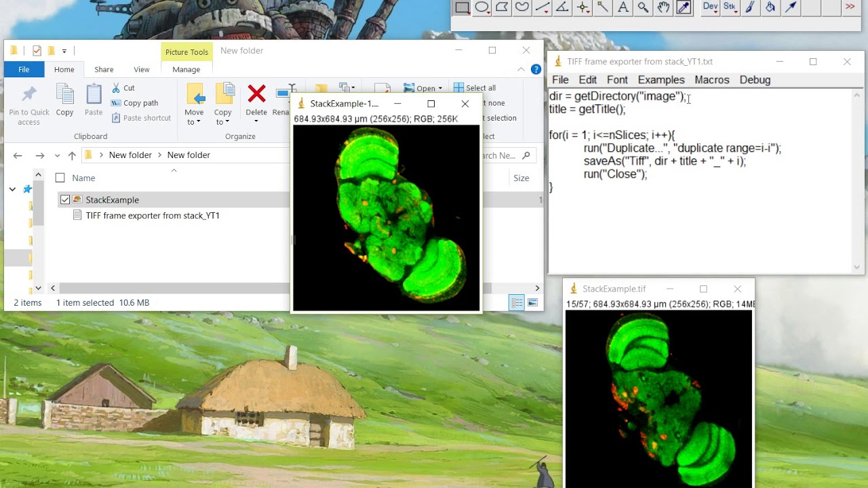The height and width of the screenshot is (488, 868).
Task: Open the Examples menu in macro editor
Action: click(x=661, y=80)
